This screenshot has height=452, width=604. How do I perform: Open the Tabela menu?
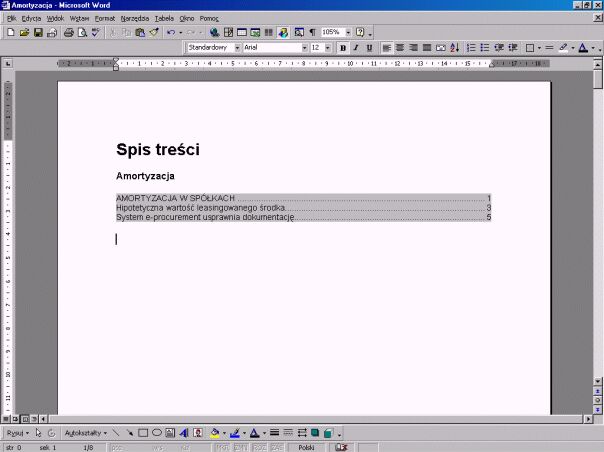click(x=164, y=18)
